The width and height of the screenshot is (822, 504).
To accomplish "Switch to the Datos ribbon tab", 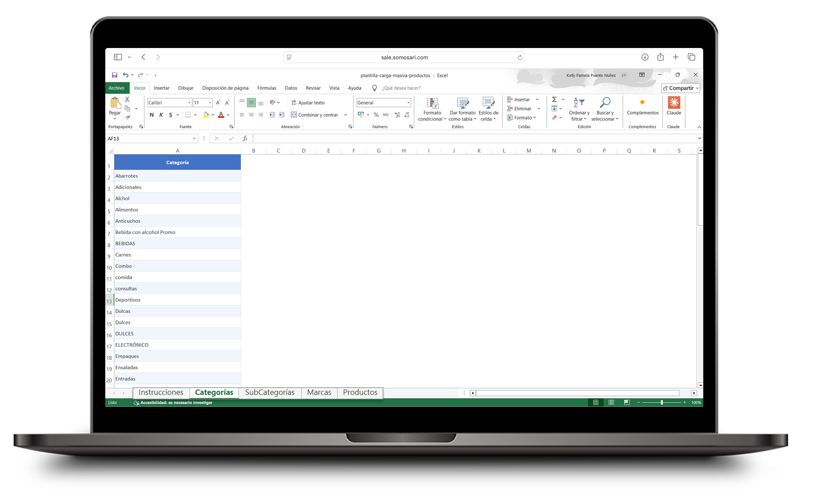I will click(291, 88).
